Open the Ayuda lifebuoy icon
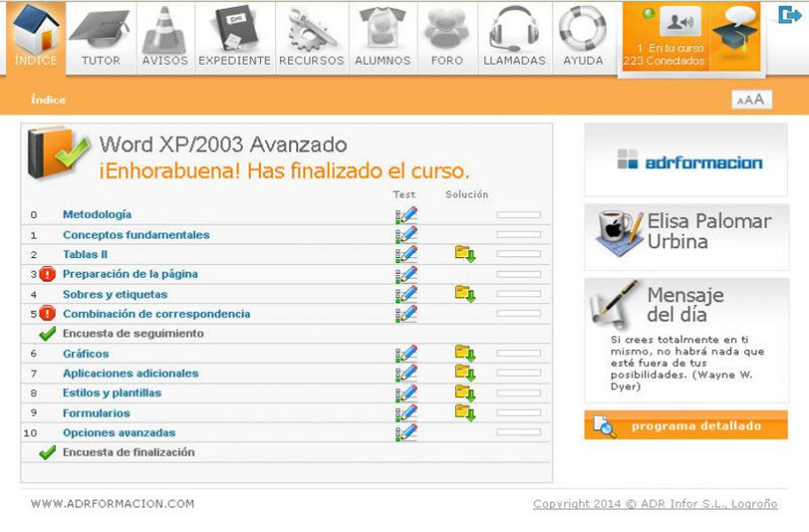Screen dimensions: 809x532 tap(583, 29)
